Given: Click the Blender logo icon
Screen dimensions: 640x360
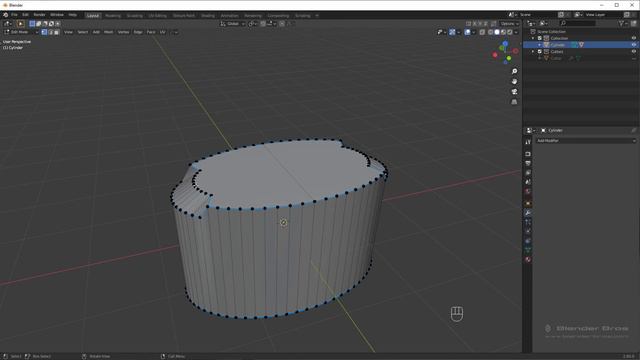Looking at the screenshot, I should click(x=5, y=15).
